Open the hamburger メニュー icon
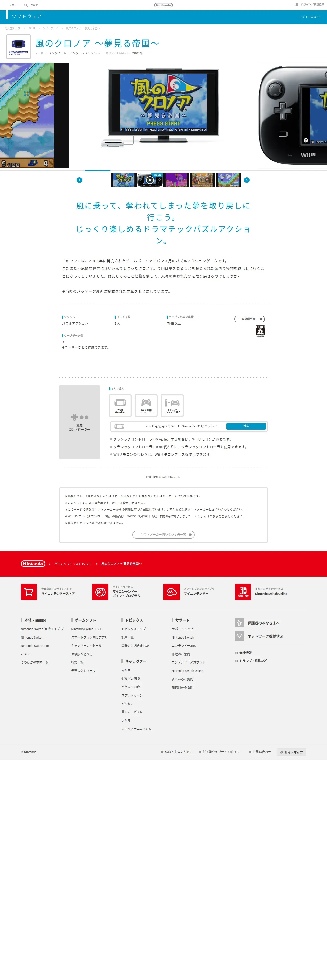327x980 pixels. (x=5, y=5)
